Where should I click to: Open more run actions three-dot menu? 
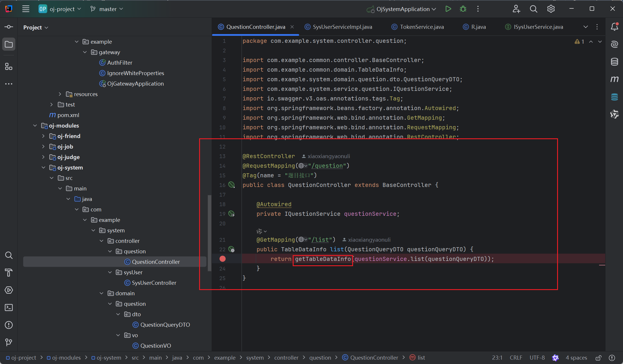[478, 9]
